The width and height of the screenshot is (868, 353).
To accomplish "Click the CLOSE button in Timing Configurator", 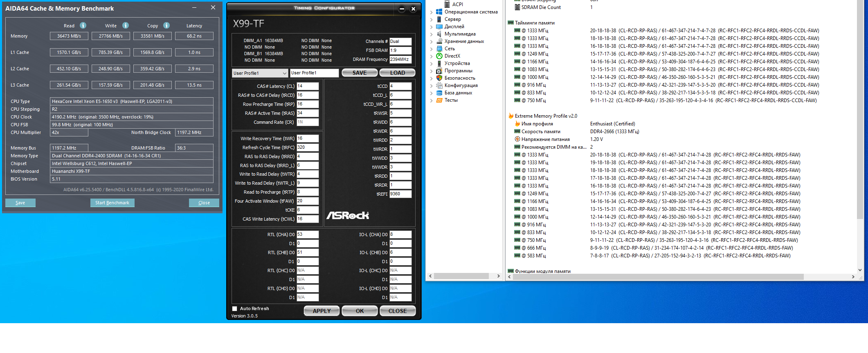I will (x=398, y=311).
